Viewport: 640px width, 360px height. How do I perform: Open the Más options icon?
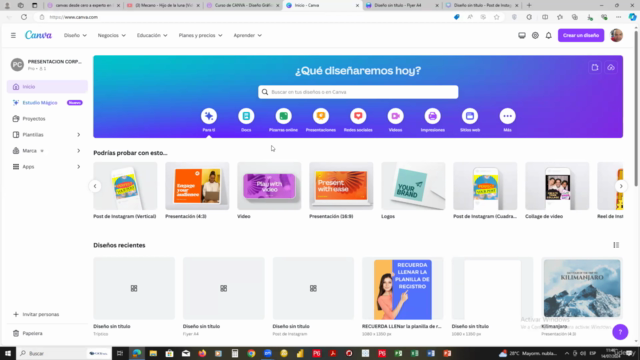507,116
